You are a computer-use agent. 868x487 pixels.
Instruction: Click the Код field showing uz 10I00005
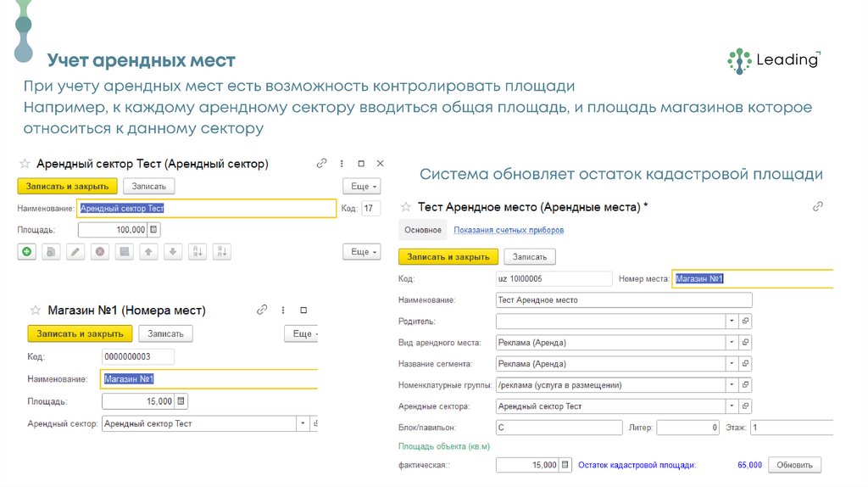pos(554,278)
